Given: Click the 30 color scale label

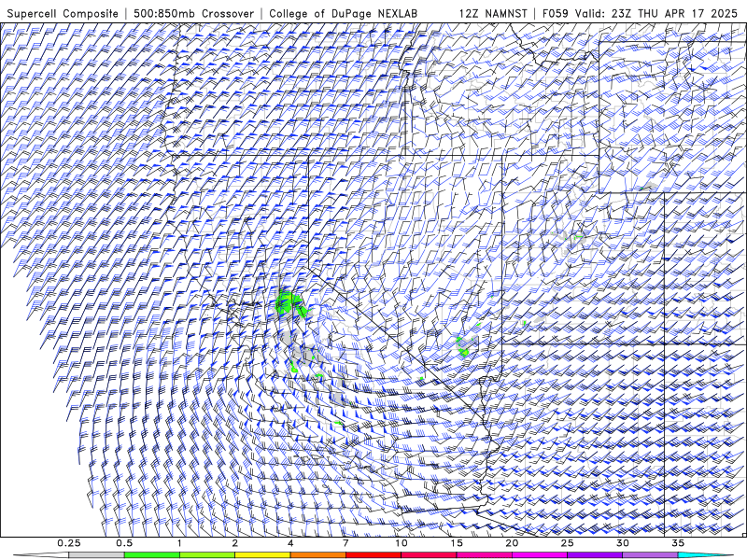Looking at the screenshot, I should (x=622, y=543).
